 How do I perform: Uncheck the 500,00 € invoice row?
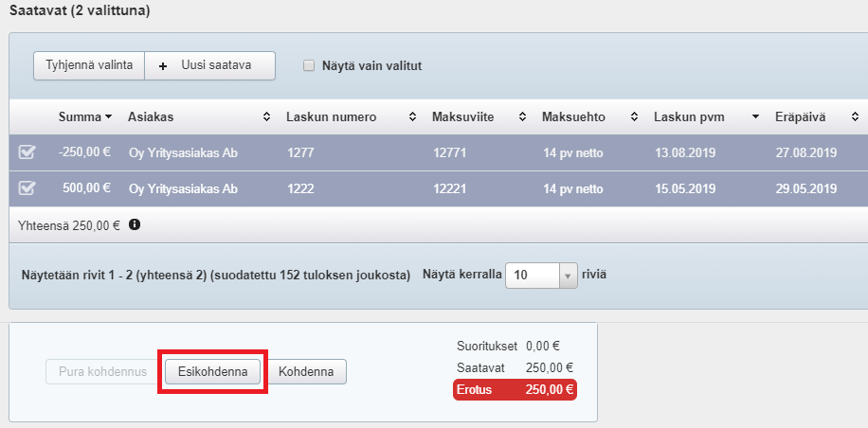coord(27,188)
